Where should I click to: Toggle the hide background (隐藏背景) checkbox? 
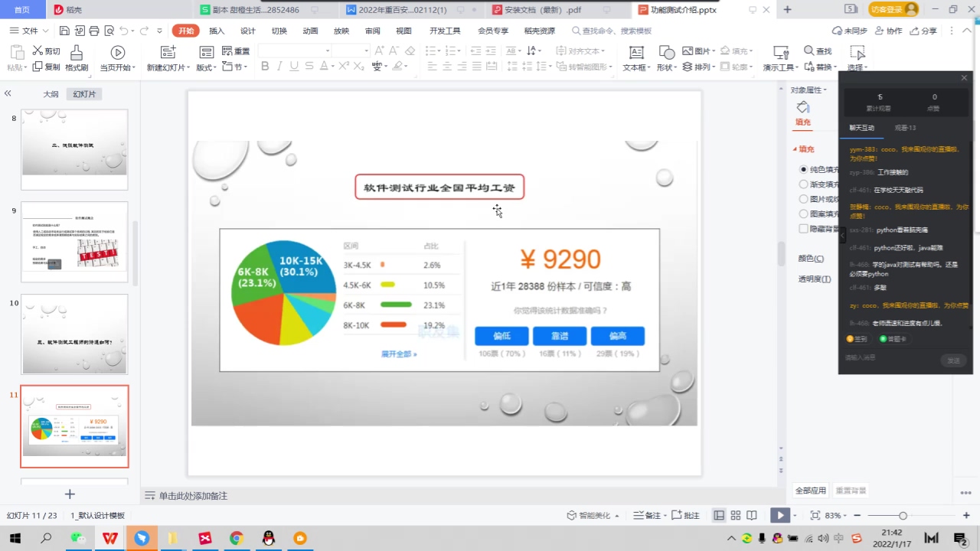tap(803, 229)
